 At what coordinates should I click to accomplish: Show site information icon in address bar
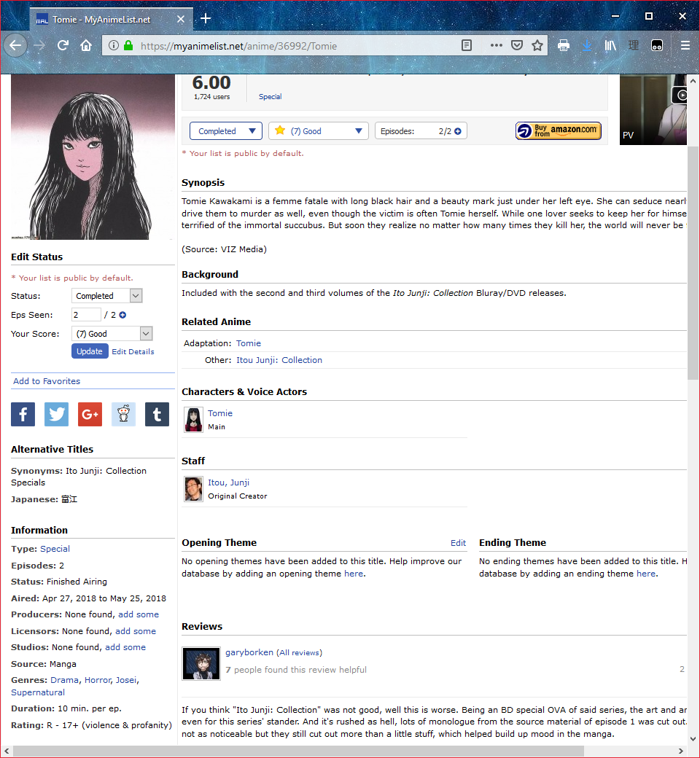[x=114, y=46]
